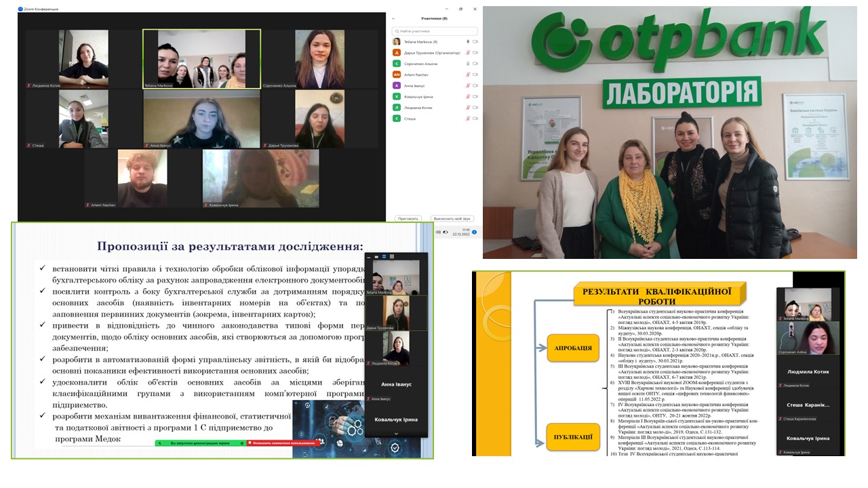Click the Zoom logo in the title bar

tap(20, 9)
